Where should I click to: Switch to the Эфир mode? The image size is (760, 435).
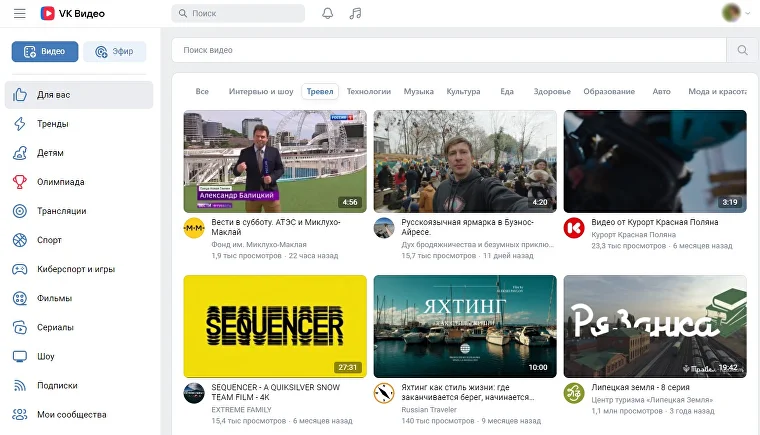tap(114, 52)
